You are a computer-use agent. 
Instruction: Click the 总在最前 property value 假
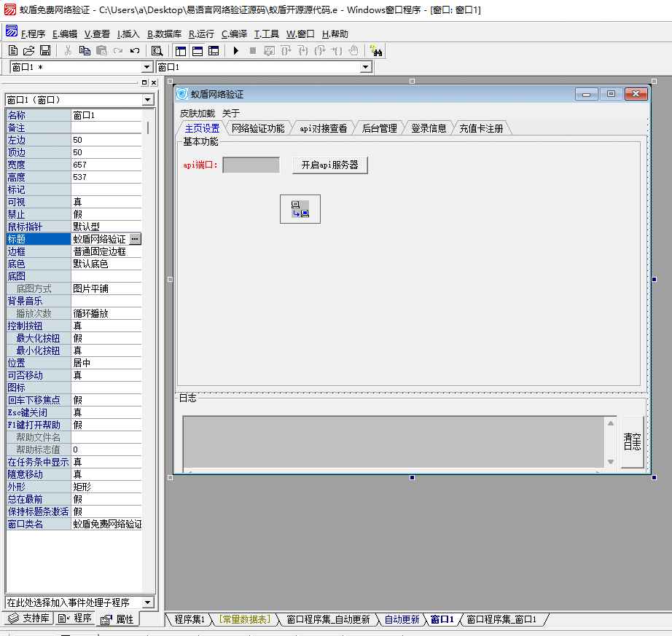106,499
